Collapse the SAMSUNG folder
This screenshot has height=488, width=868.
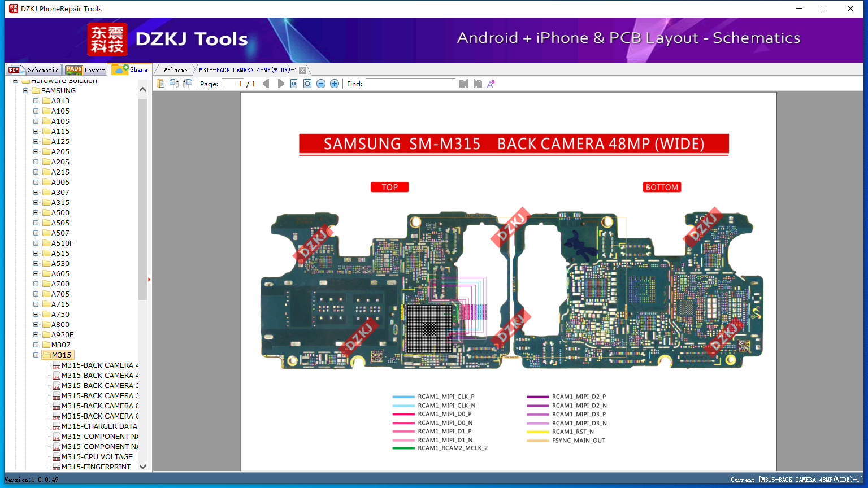25,90
